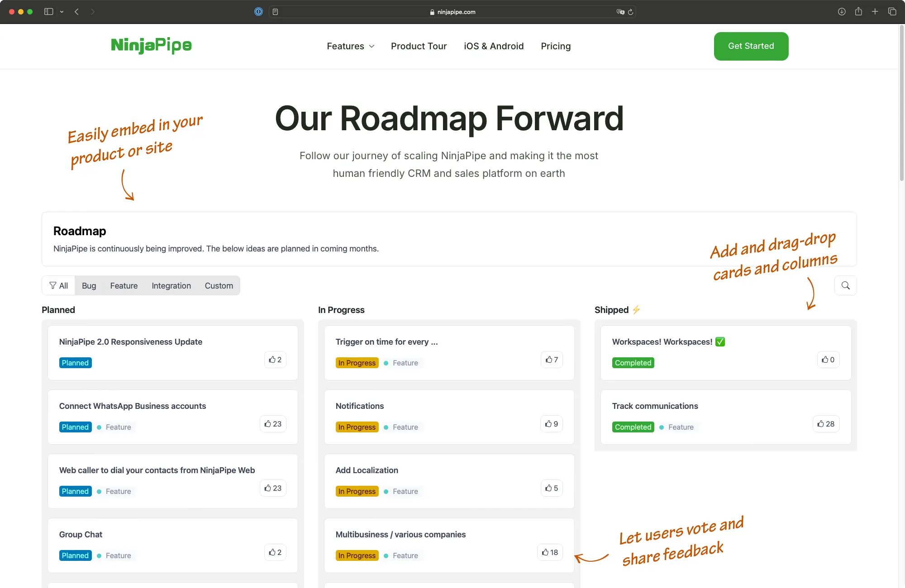This screenshot has height=588, width=905.
Task: Click the Share icon in Safari toolbar
Action: [x=858, y=12]
